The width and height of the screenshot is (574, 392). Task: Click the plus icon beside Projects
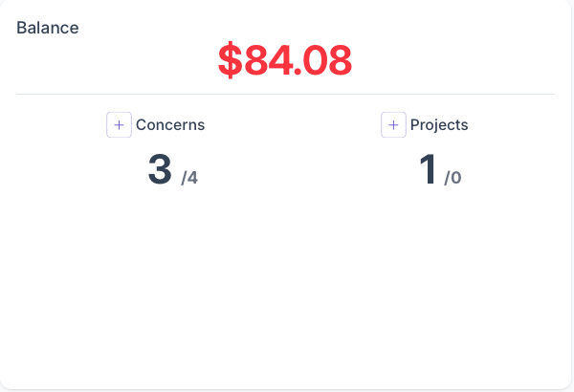pos(393,125)
